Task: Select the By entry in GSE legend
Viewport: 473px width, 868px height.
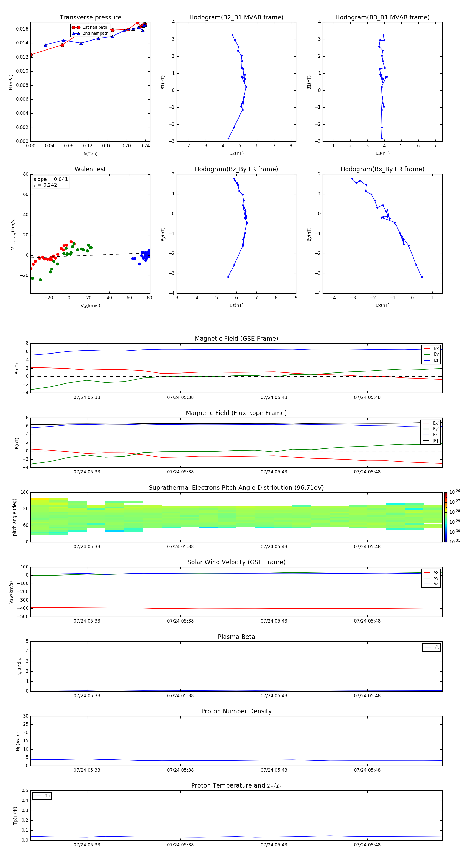Action: click(431, 354)
